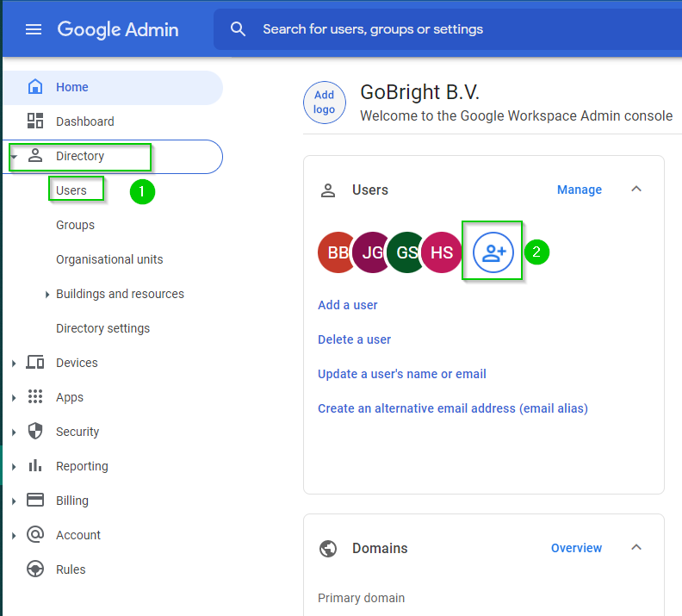Click the Google Admin logo
The width and height of the screenshot is (682, 616).
(118, 29)
